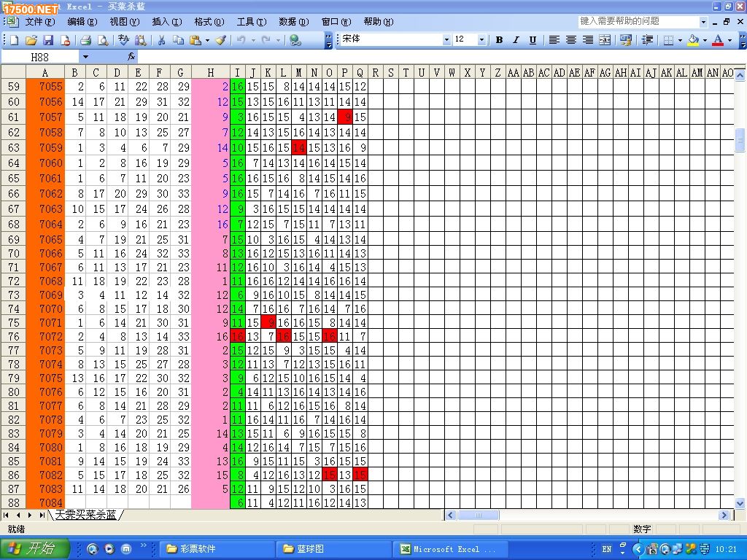This screenshot has height=560, width=747.
Task: Toggle italic formatting
Action: click(516, 40)
